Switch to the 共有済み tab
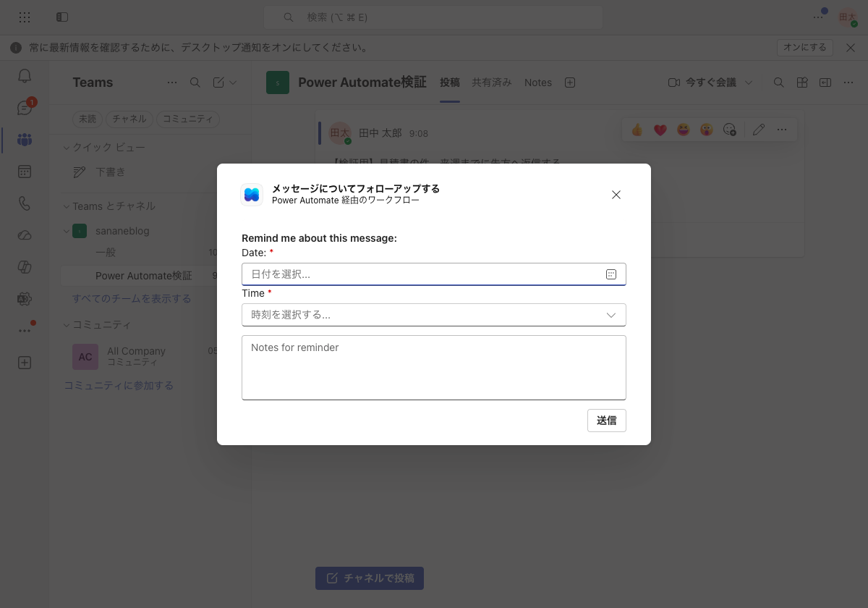The height and width of the screenshot is (608, 868). (492, 83)
